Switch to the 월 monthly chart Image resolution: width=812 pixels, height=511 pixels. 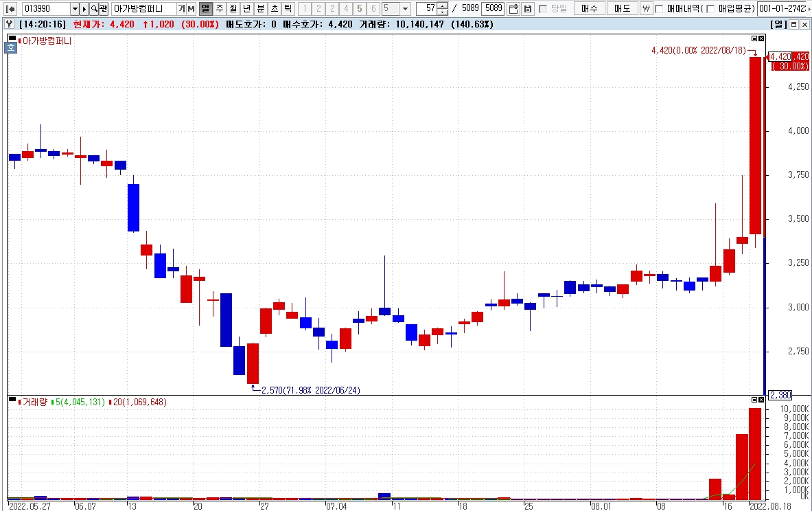tap(233, 8)
